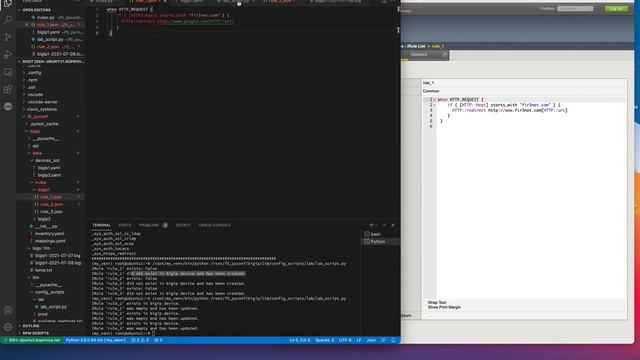Image resolution: width=640 pixels, height=360 pixels.
Task: Toggle Wrap Text option under iRule editor
Action: [437, 302]
